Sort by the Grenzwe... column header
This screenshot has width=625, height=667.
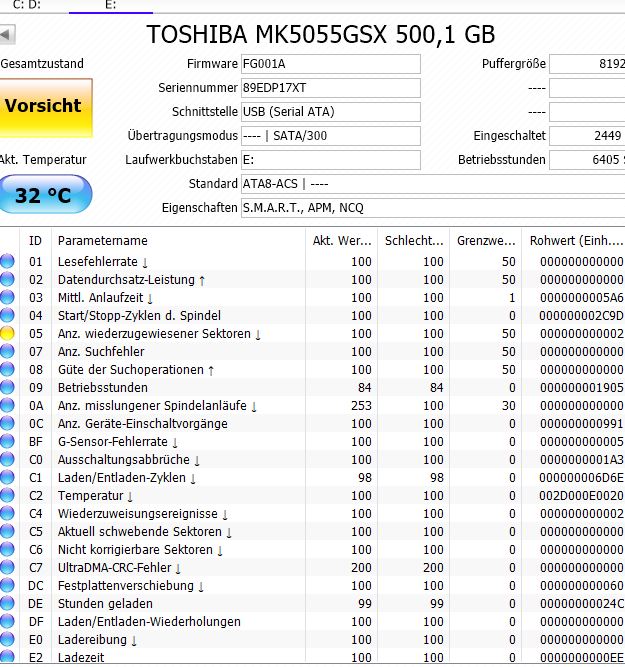[x=486, y=241]
